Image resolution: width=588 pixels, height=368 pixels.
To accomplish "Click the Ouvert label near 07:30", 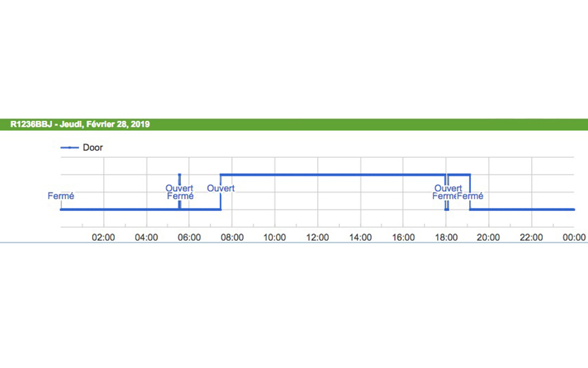I will click(221, 189).
